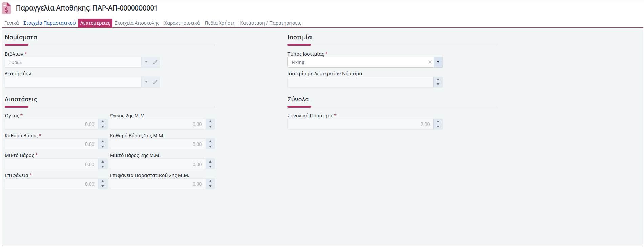This screenshot has width=644, height=248.
Task: Decrease Καθαρό Βάρος value with down arrow
Action: (103, 147)
